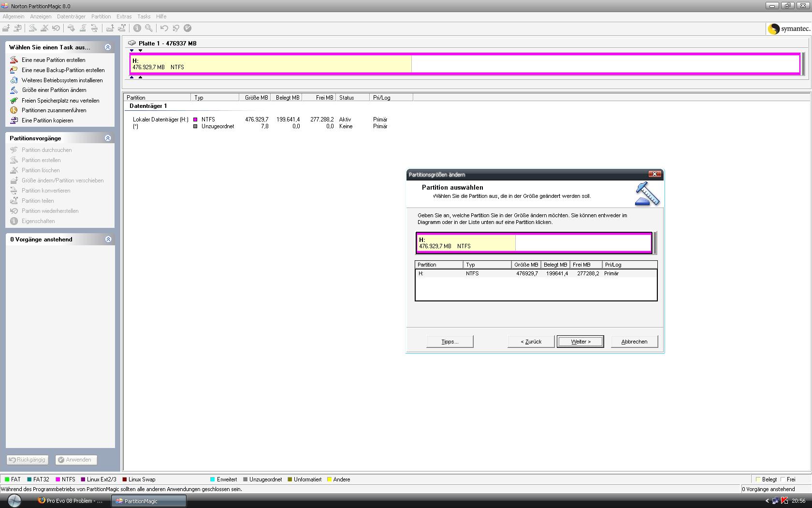Click the create partition toolbar icon

(x=32, y=28)
